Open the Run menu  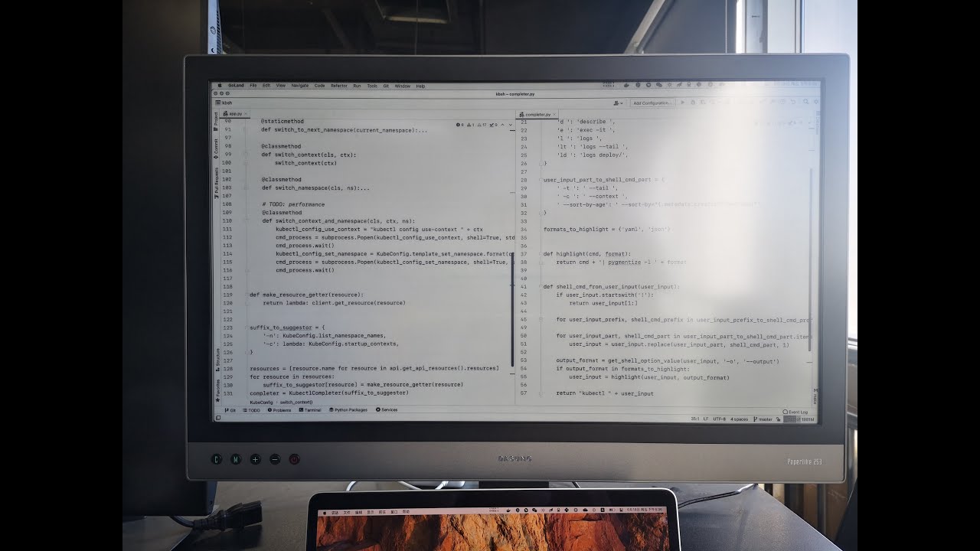(357, 86)
